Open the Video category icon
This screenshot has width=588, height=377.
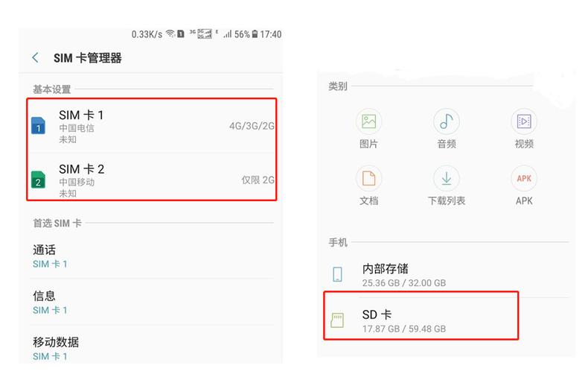pyautogui.click(x=524, y=121)
